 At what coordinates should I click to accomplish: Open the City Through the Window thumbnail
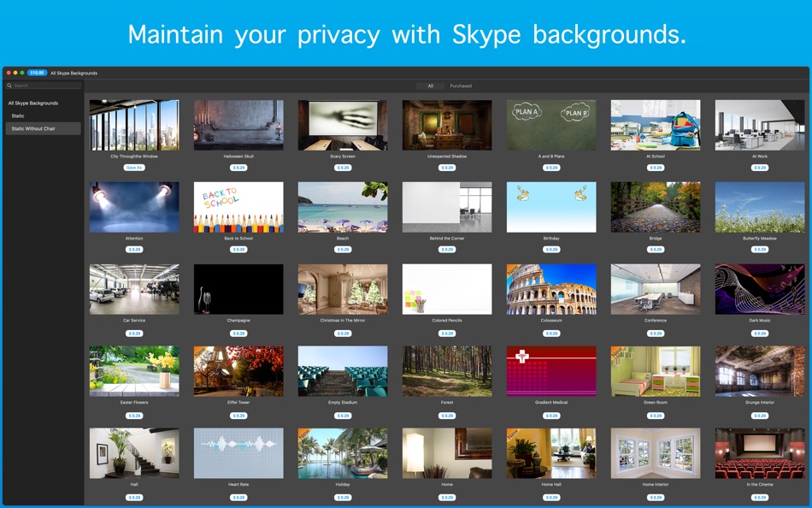point(134,125)
